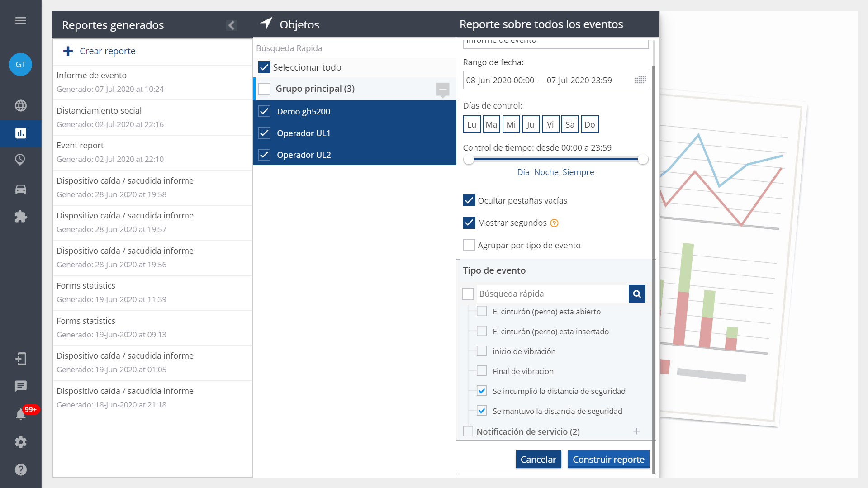Viewport: 868px width, 488px height.
Task: Click the GT user avatar
Action: tap(21, 64)
